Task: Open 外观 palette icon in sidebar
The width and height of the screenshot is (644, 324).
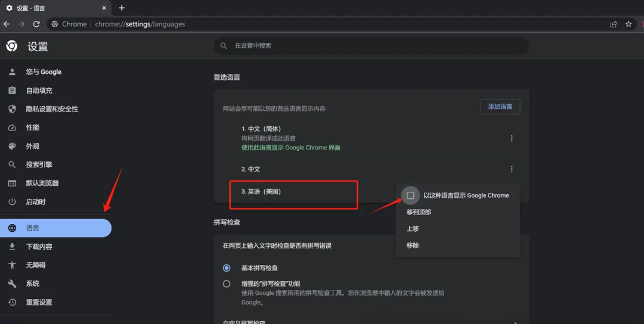Action: coord(12,146)
